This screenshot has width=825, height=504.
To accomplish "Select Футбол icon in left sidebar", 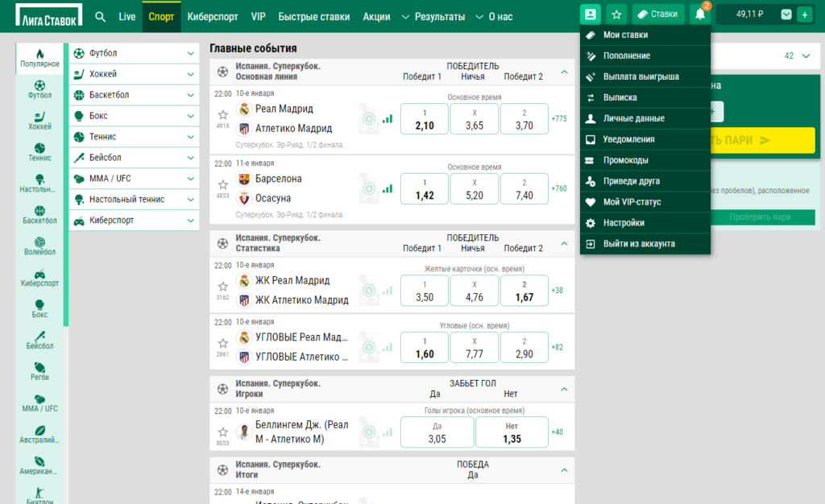I will point(40,89).
